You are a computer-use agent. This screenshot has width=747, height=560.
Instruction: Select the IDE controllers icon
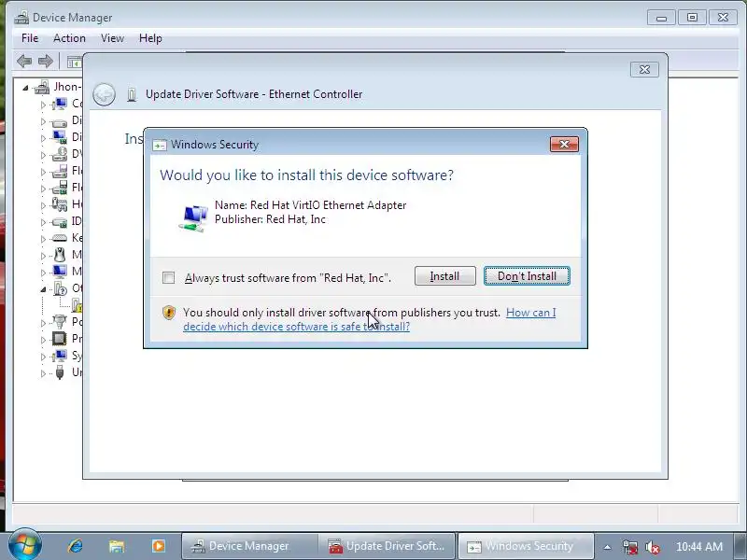[x=60, y=222]
